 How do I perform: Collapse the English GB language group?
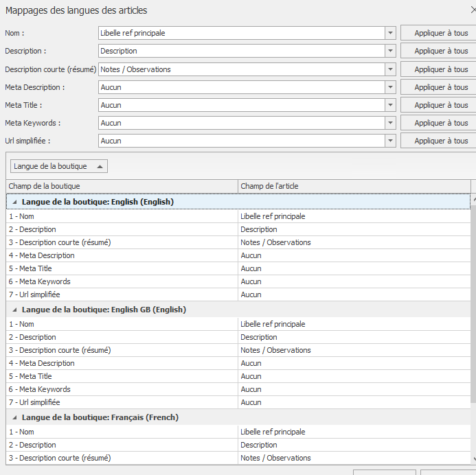click(14, 310)
